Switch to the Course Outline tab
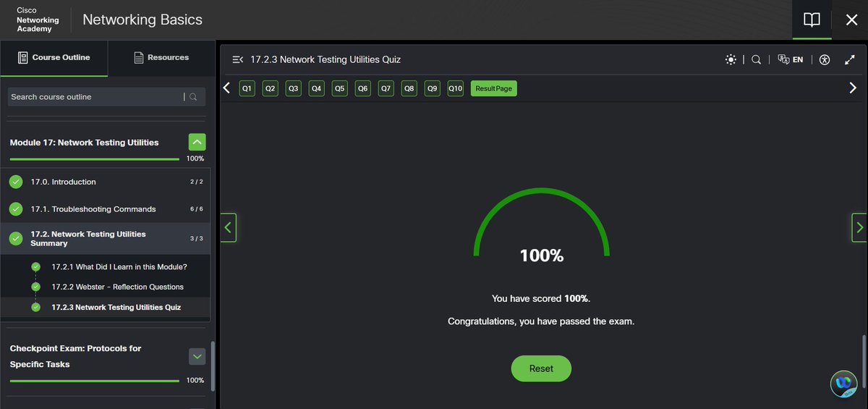This screenshot has width=868, height=409. point(54,57)
